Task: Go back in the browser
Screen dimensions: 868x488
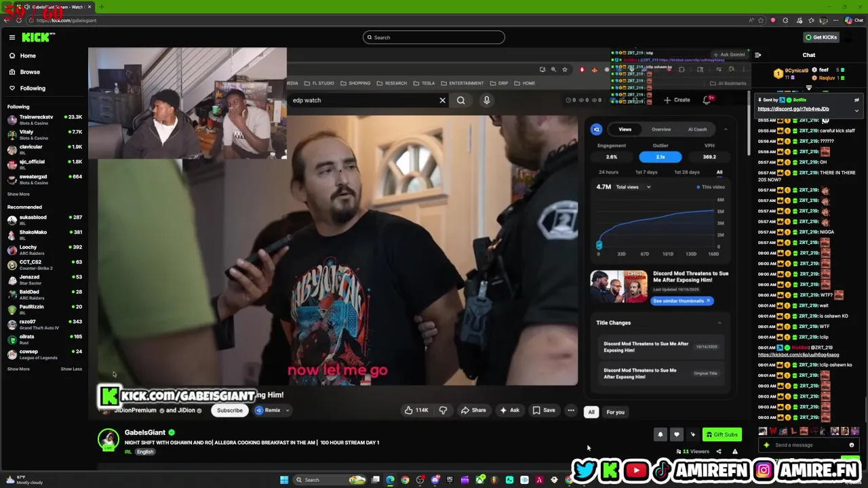Action: tap(7, 20)
